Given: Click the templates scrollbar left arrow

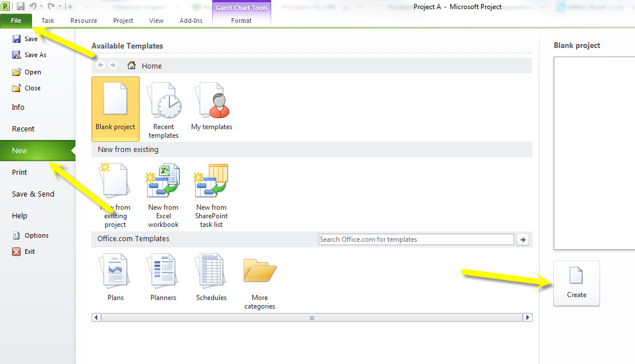Looking at the screenshot, I should click(96, 318).
